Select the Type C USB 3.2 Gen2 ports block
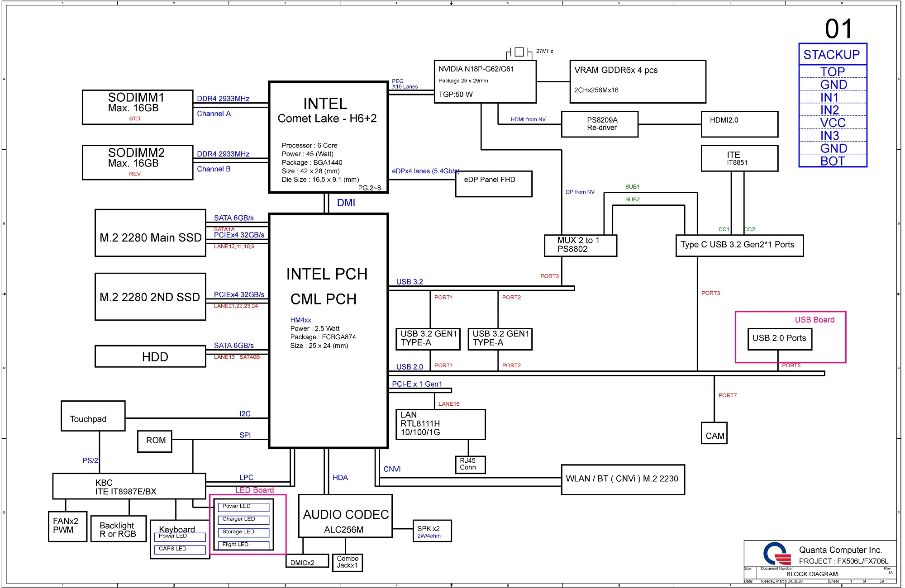The image size is (905, 588). [x=739, y=246]
